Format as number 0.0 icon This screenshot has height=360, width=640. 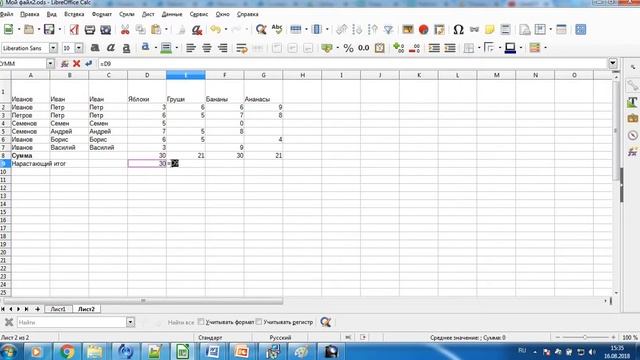[363, 48]
